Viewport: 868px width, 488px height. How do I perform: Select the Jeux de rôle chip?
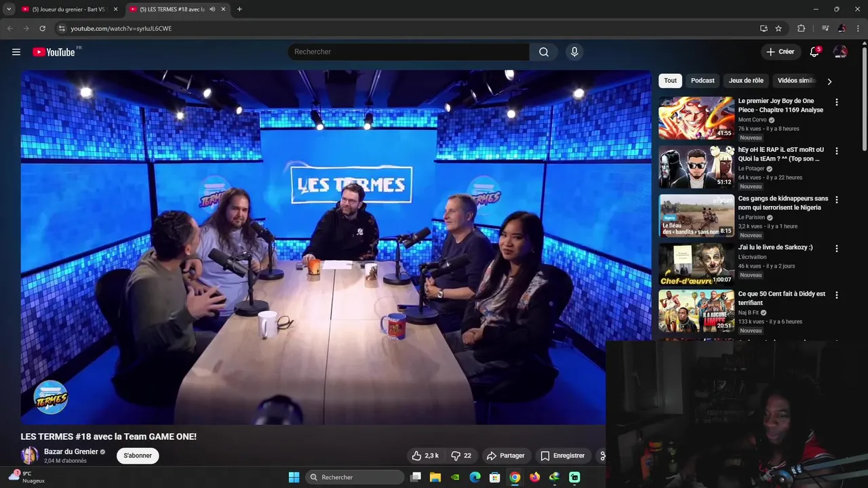(x=746, y=81)
